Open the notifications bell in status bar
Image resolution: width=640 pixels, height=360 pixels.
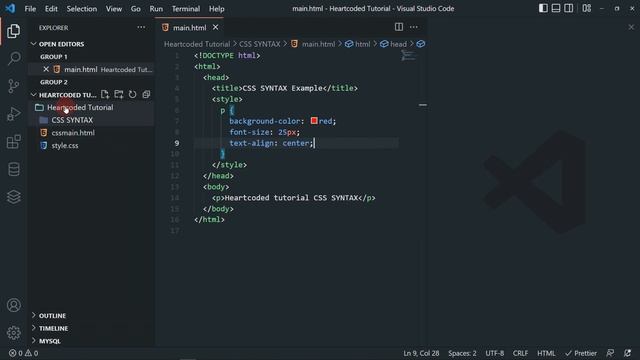click(x=627, y=353)
